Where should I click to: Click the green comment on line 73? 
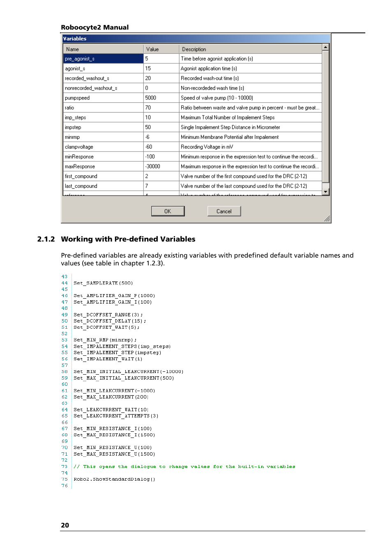click(x=184, y=467)
